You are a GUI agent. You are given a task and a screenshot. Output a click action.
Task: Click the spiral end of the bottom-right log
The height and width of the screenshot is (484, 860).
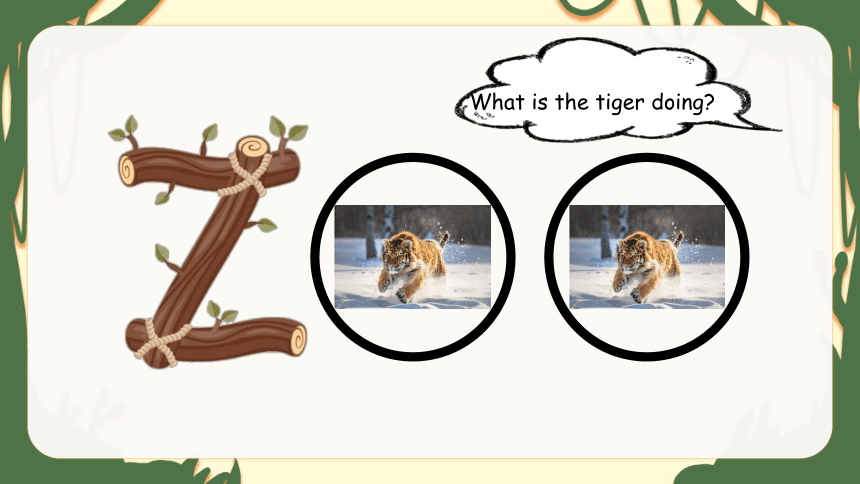point(298,340)
